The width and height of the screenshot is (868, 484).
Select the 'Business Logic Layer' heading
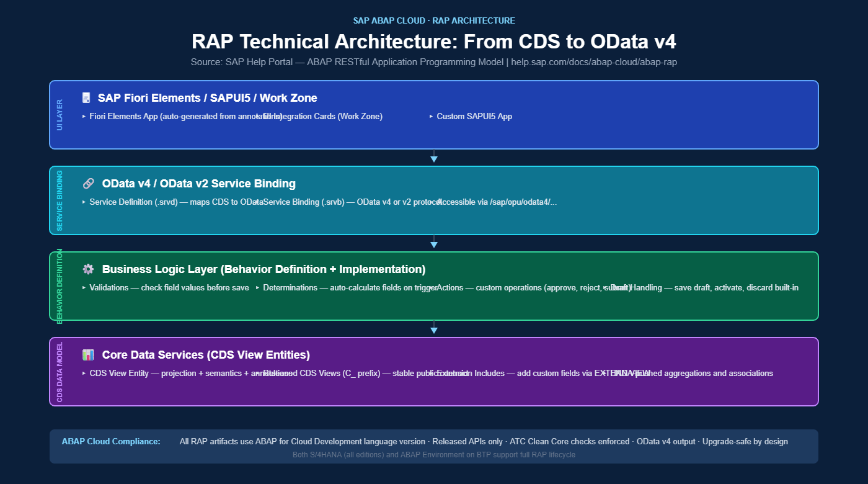click(263, 269)
